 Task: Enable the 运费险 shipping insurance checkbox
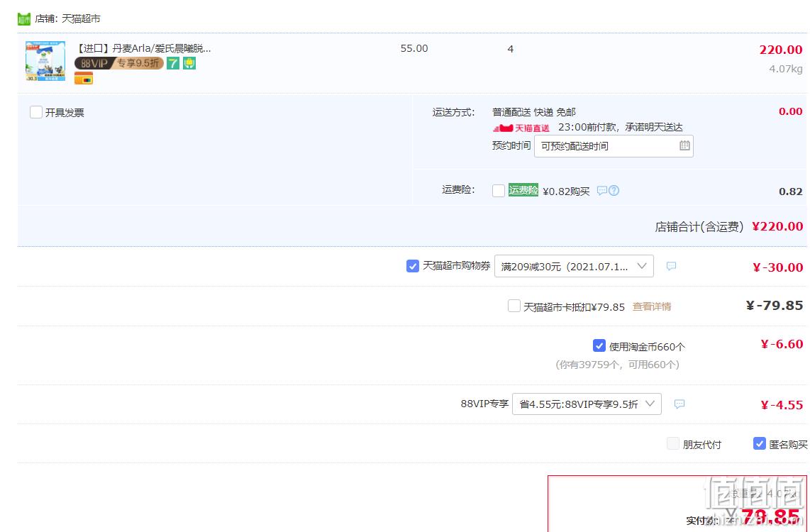499,191
